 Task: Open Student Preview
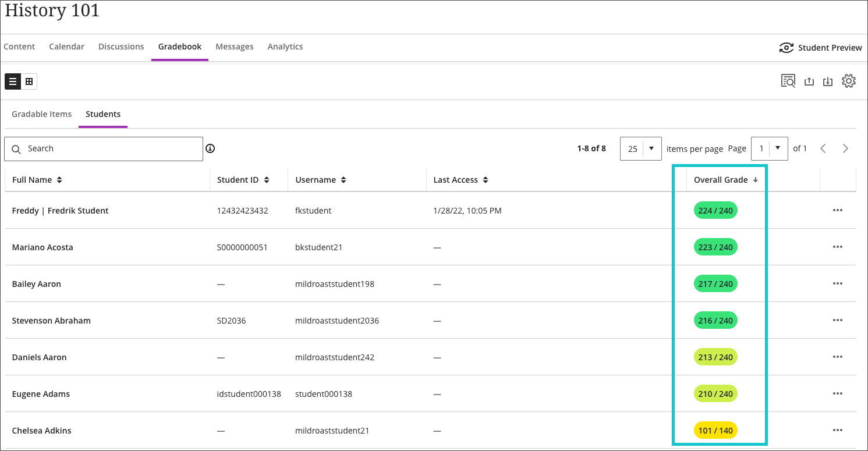[821, 48]
